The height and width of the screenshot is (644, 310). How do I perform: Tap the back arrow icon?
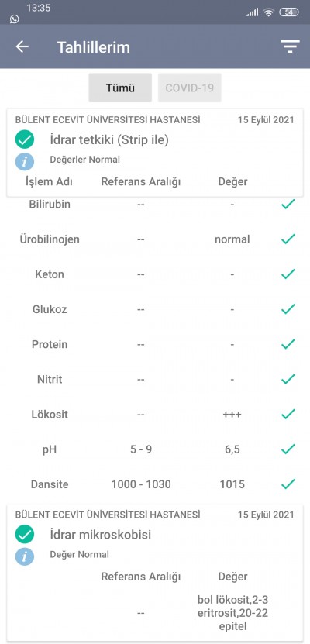pos(22,46)
